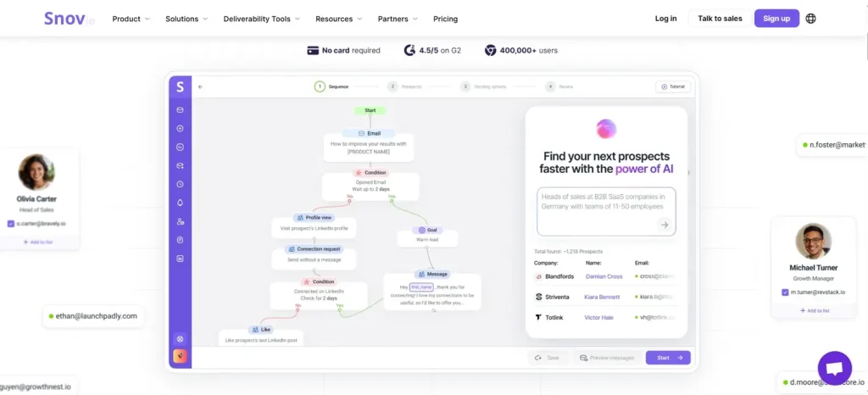Click the plus-circle icon in app sidebar
The image size is (868, 395).
click(x=180, y=128)
